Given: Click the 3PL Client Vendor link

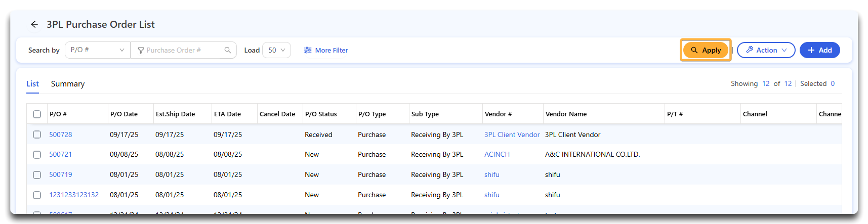Looking at the screenshot, I should [512, 135].
